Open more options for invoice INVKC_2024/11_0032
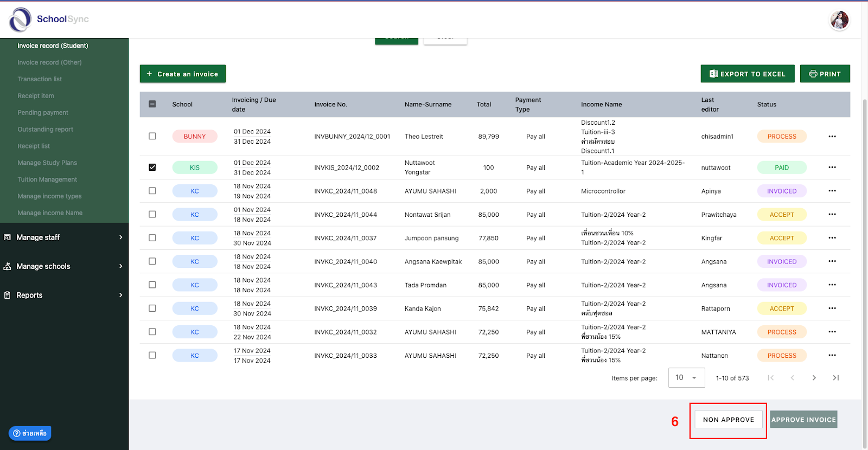The image size is (868, 450). (832, 332)
